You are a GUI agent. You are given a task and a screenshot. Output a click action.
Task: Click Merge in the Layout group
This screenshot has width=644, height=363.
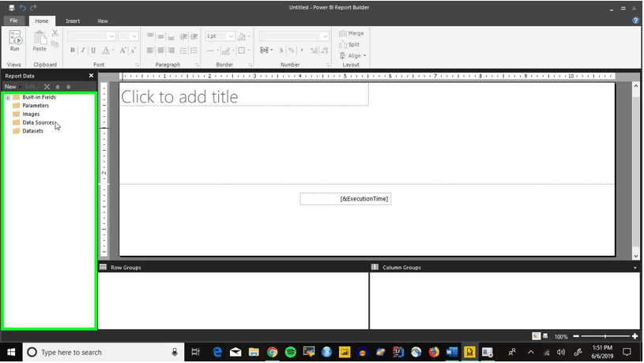coord(352,33)
